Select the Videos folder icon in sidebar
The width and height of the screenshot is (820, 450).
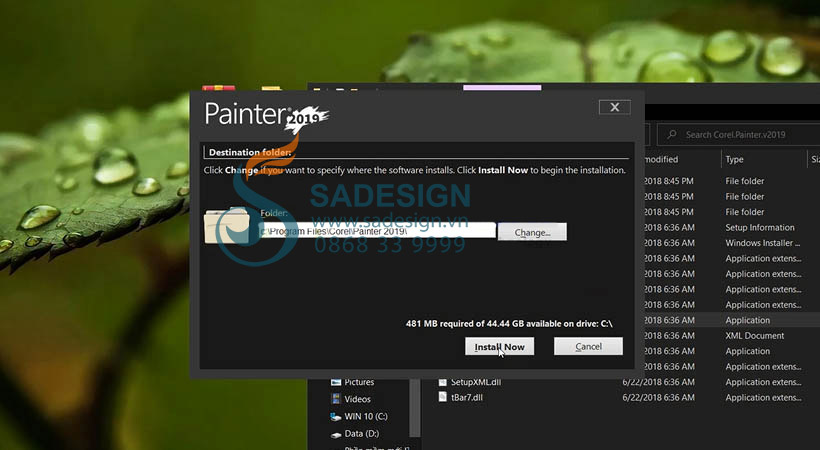tap(336, 399)
